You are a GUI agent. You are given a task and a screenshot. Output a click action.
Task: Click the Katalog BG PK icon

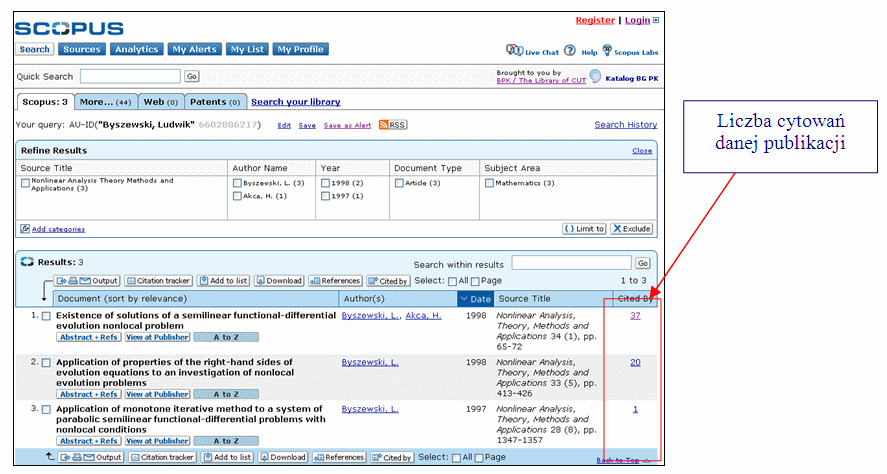[x=596, y=77]
